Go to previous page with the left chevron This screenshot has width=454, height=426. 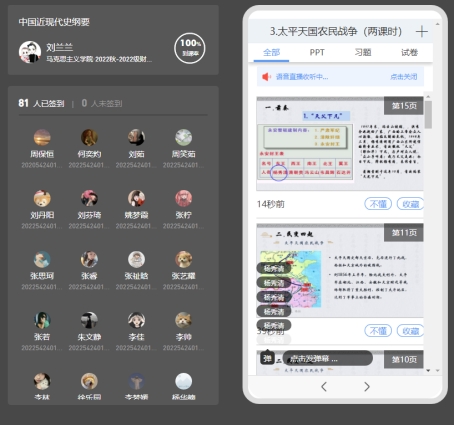(324, 387)
